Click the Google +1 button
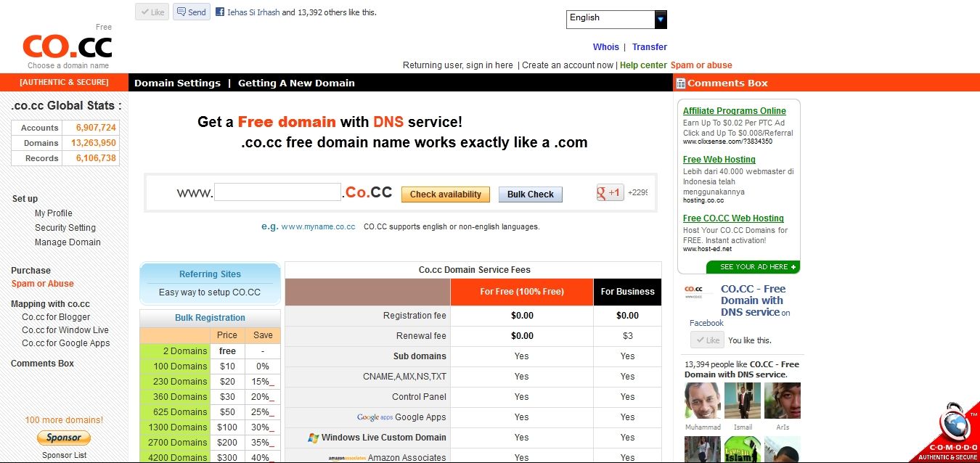The image size is (980, 463). (x=610, y=192)
